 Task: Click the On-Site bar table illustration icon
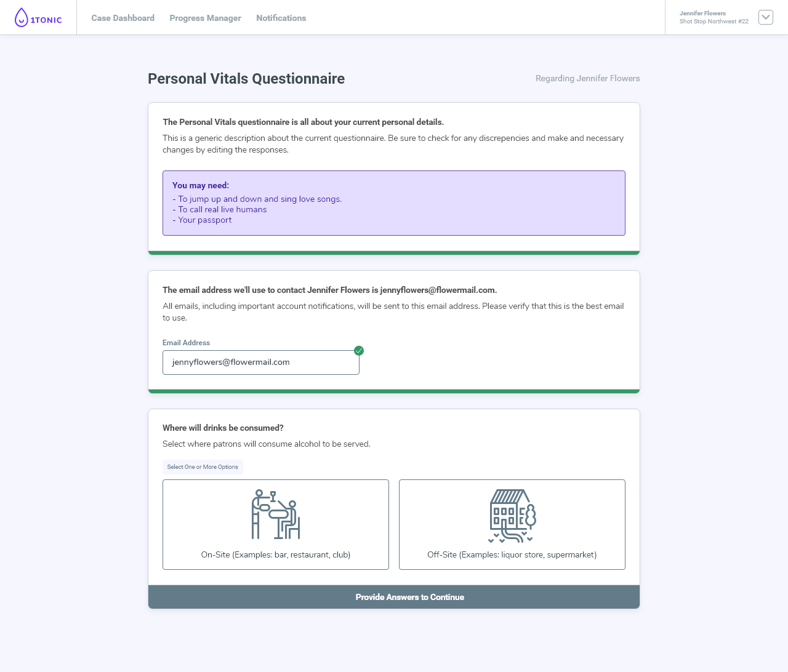[x=276, y=514]
